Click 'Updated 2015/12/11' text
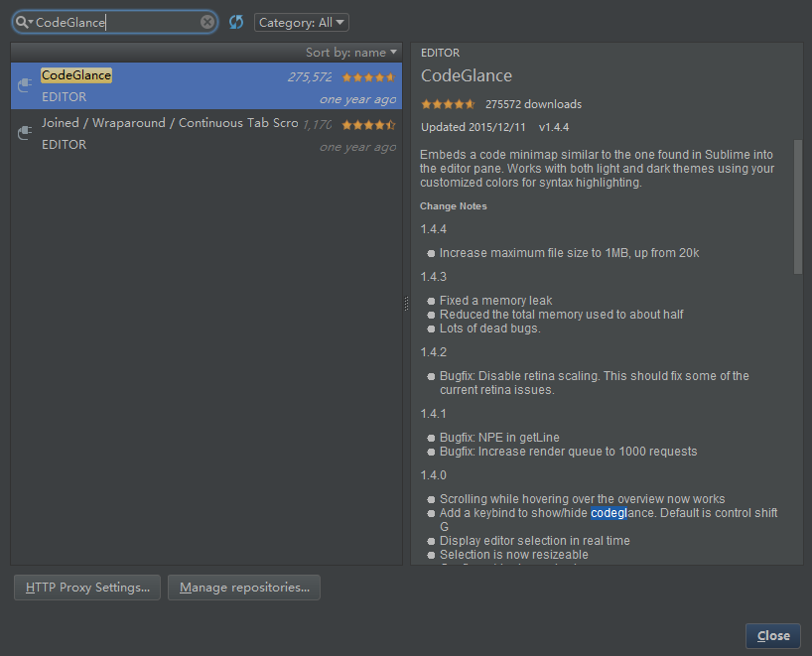The height and width of the screenshot is (656, 812). click(474, 127)
